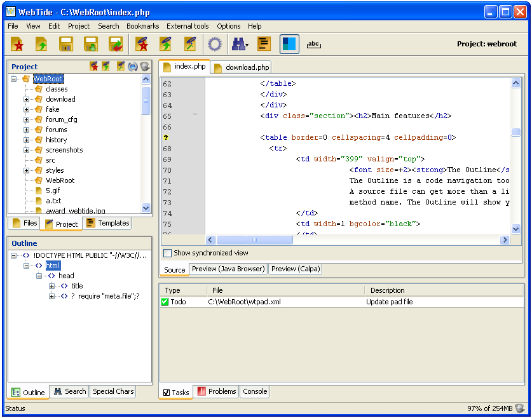Image resolution: width=532 pixels, height=418 pixels.
Task: Toggle the Todo task checkbox
Action: point(165,301)
